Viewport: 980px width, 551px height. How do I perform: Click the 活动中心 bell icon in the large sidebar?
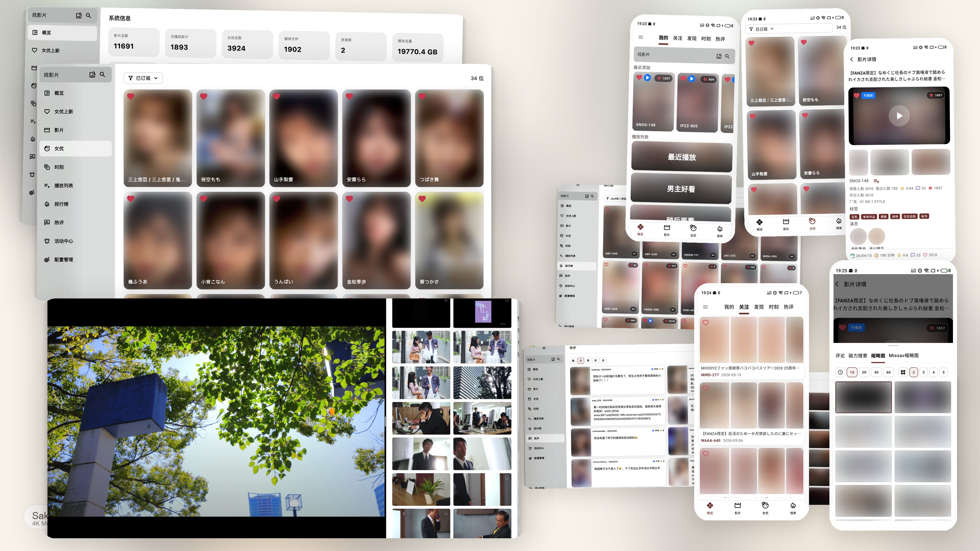(x=47, y=241)
